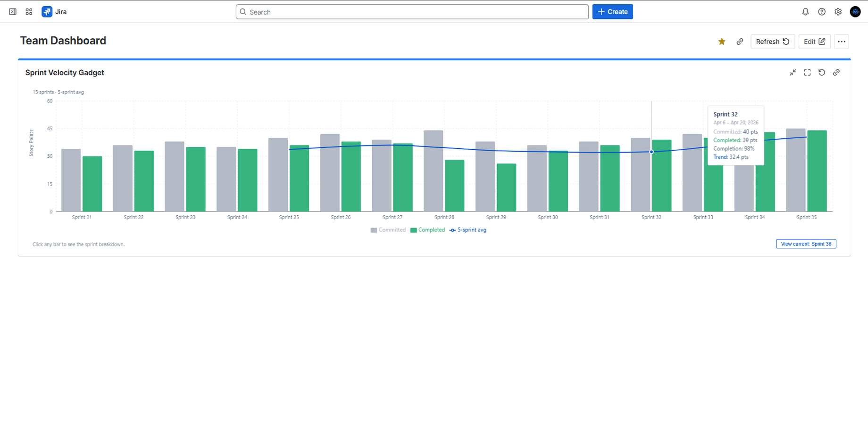
Task: Open the notifications bell
Action: click(805, 11)
